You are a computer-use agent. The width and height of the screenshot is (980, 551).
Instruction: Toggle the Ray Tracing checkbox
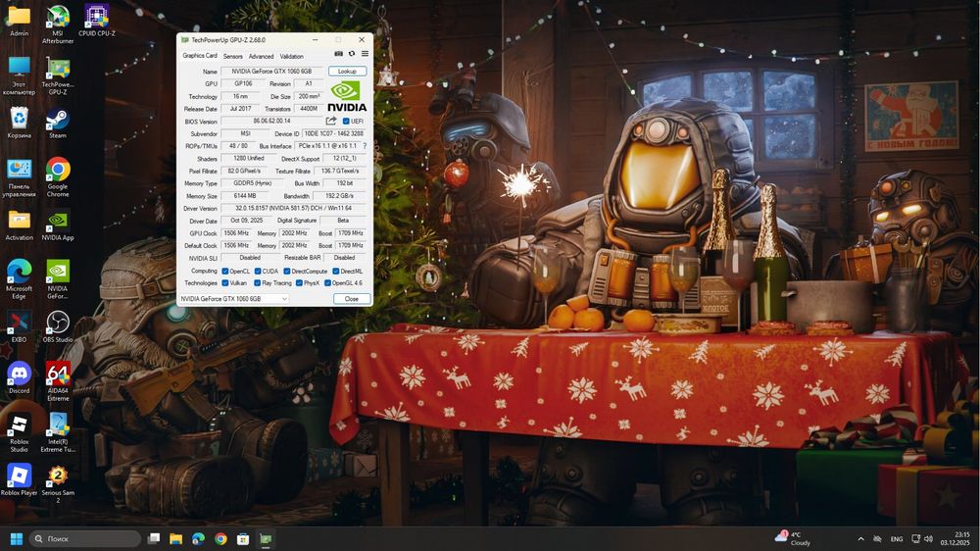pyautogui.click(x=258, y=282)
